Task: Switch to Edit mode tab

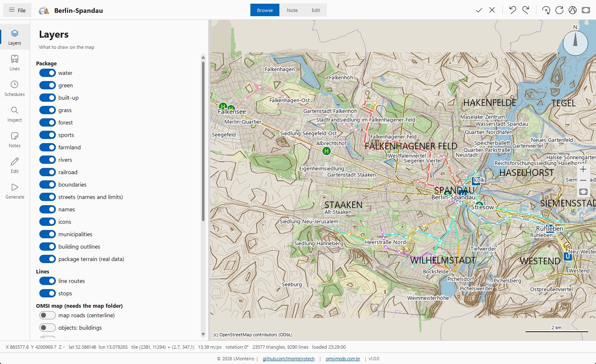Action: [x=316, y=10]
